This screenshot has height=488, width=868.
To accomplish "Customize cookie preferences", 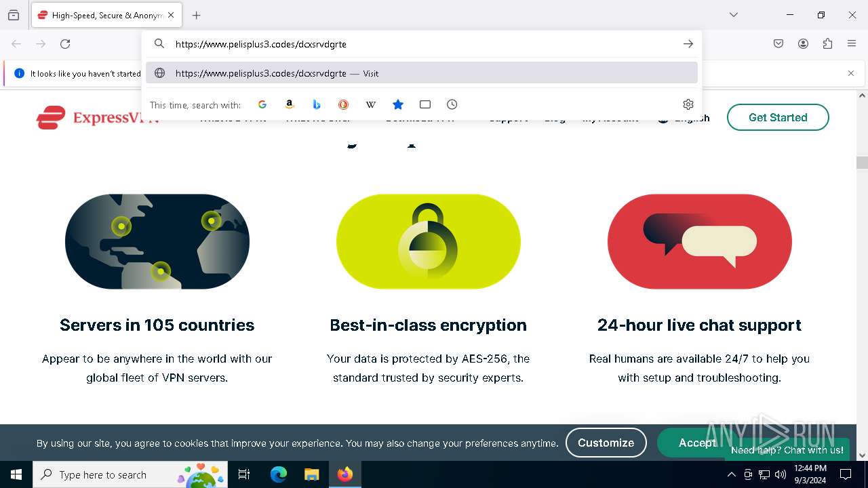I will (606, 443).
